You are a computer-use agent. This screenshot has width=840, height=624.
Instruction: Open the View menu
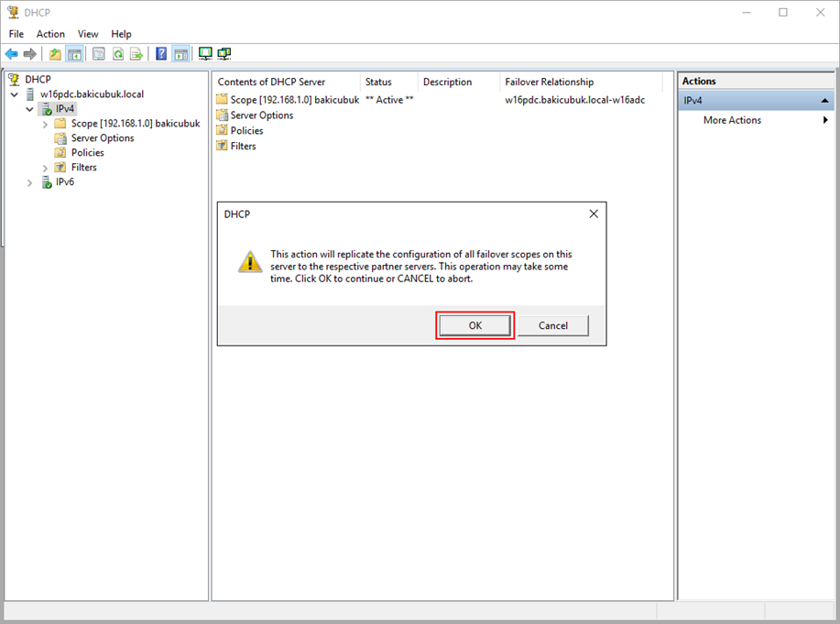(88, 34)
